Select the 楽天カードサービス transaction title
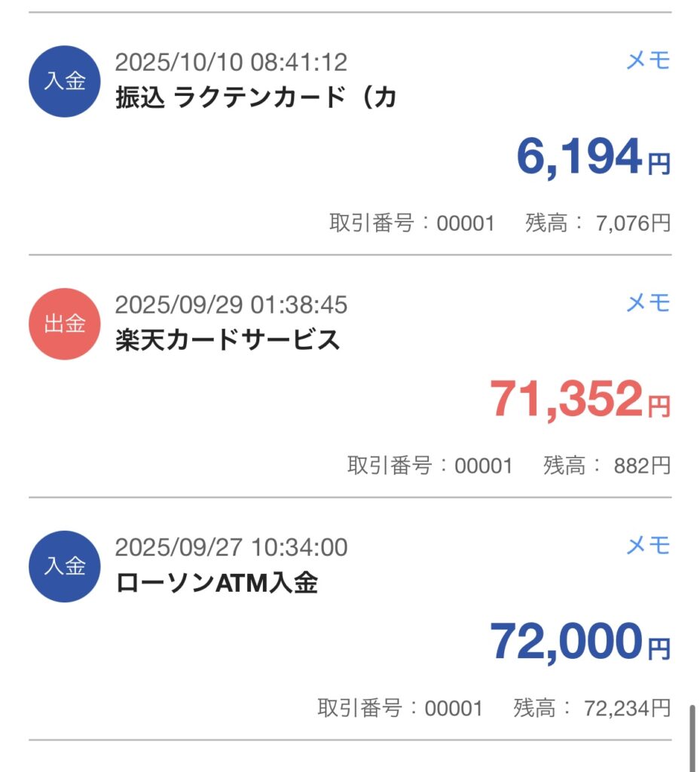Screen dimensions: 700x772 click(x=228, y=341)
